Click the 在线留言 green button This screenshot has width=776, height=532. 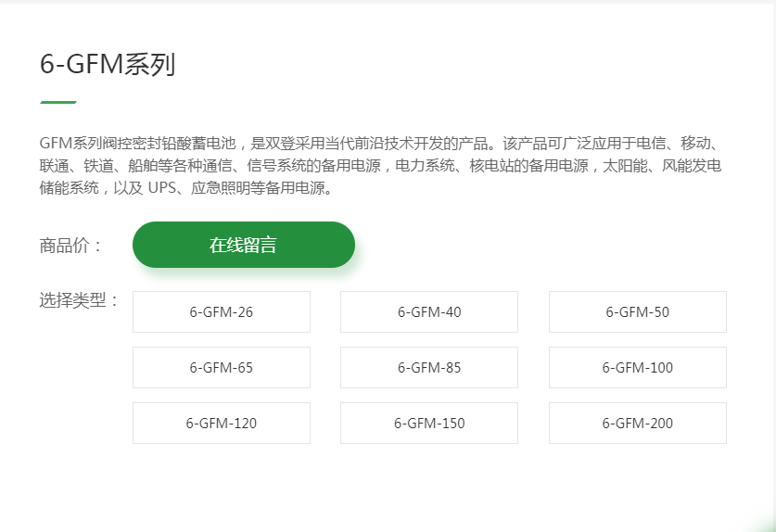(x=243, y=245)
